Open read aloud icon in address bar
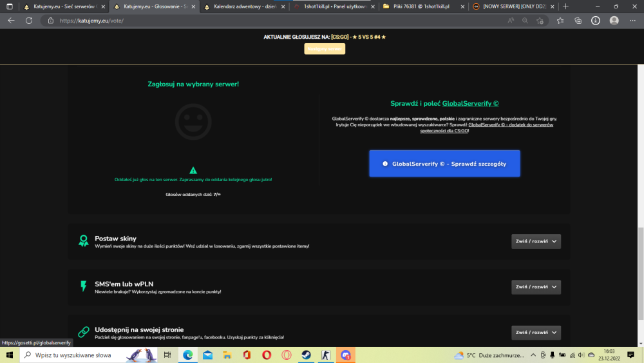This screenshot has width=644, height=363. tap(511, 21)
